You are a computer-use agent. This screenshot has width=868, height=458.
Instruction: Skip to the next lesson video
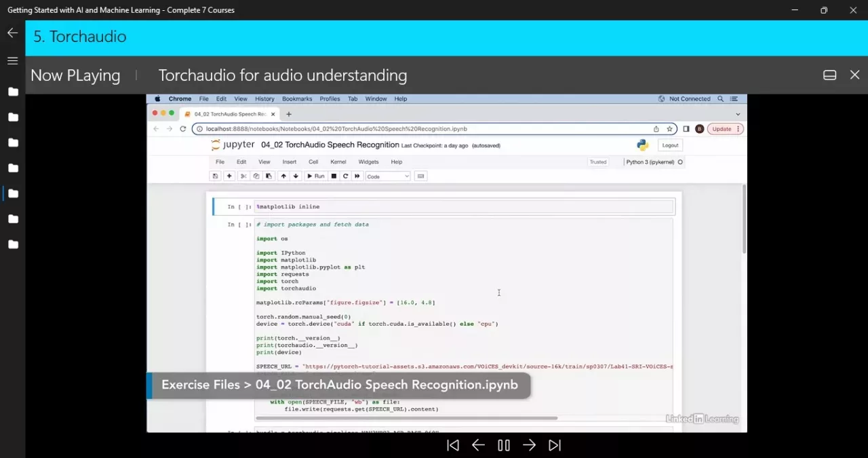point(530,445)
